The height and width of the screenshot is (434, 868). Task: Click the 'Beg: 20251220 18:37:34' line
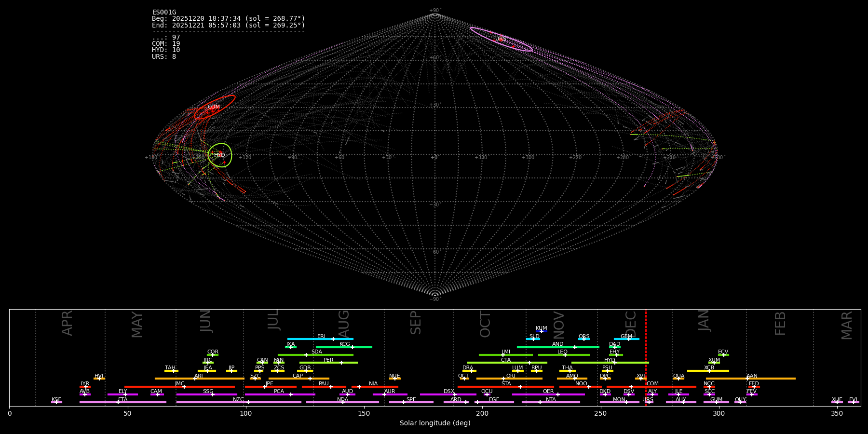click(229, 19)
